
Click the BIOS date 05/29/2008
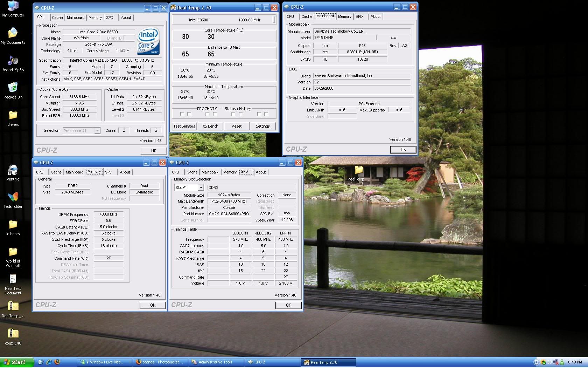tap(362, 88)
